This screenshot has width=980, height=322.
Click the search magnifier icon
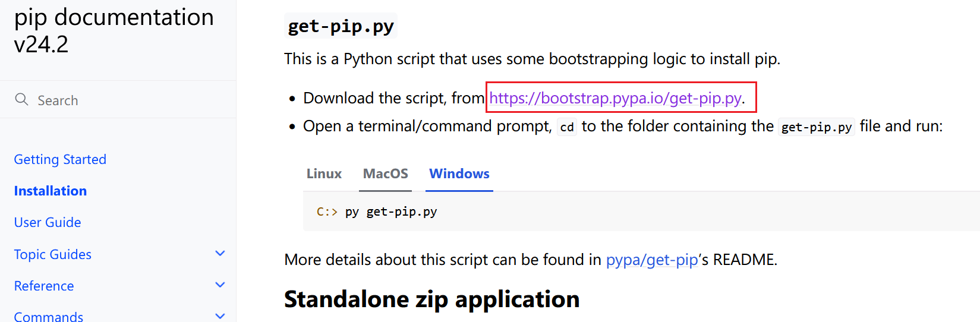[21, 99]
